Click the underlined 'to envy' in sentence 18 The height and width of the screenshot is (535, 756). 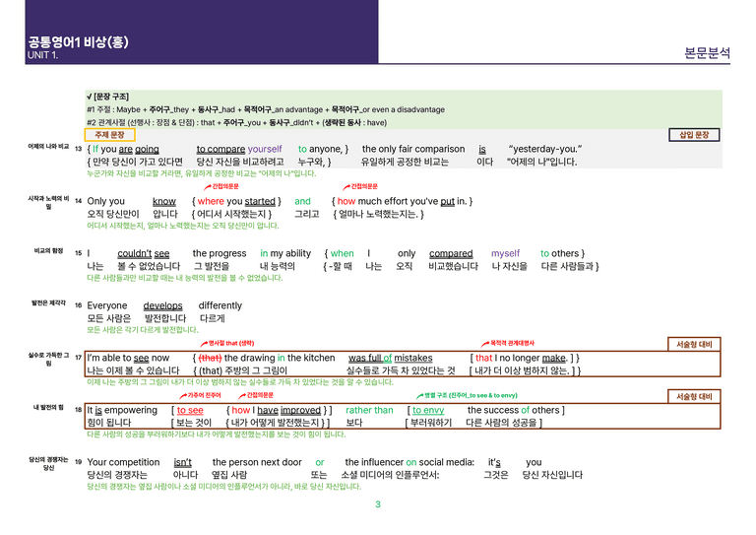(x=428, y=410)
